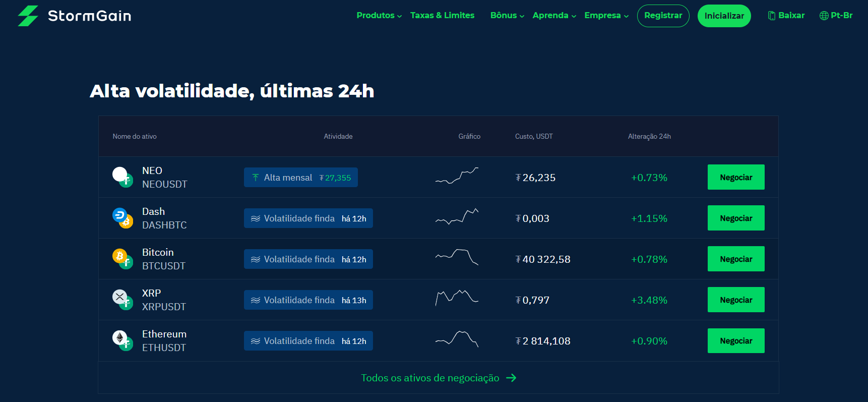868x402 pixels.
Task: Click the wave icon in Ethereum volatility badge
Action: click(256, 341)
